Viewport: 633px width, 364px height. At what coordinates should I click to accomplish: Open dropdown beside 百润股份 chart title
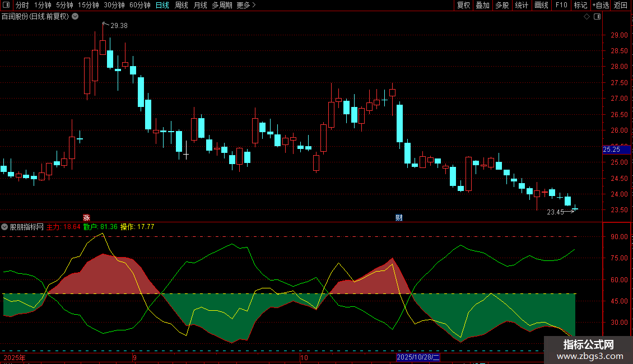point(75,17)
